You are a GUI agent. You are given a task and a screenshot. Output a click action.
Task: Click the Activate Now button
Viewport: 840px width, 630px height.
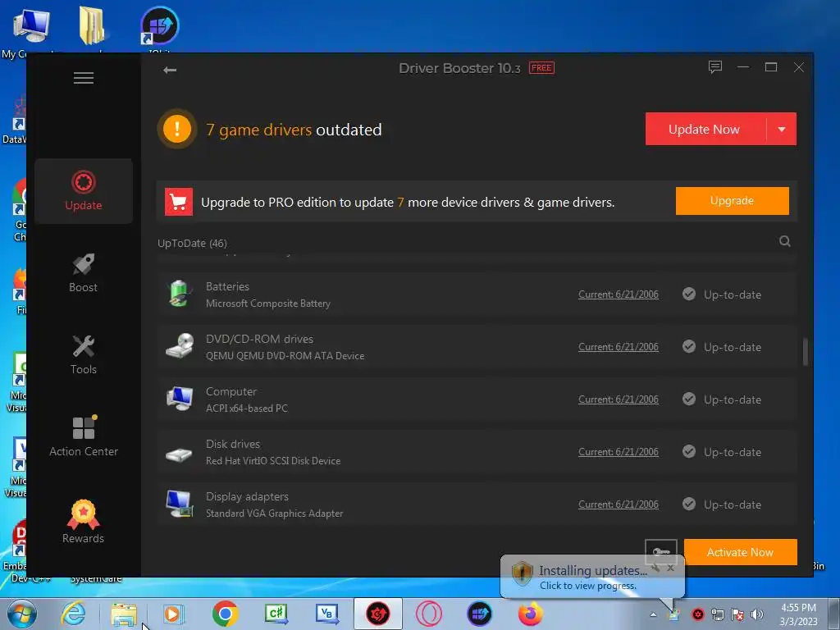point(740,552)
